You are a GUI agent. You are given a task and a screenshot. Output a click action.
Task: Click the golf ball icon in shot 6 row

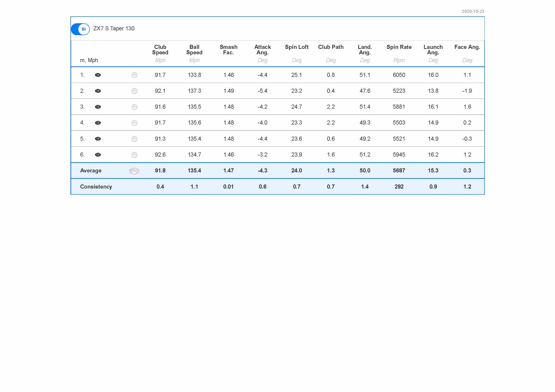pyautogui.click(x=134, y=155)
